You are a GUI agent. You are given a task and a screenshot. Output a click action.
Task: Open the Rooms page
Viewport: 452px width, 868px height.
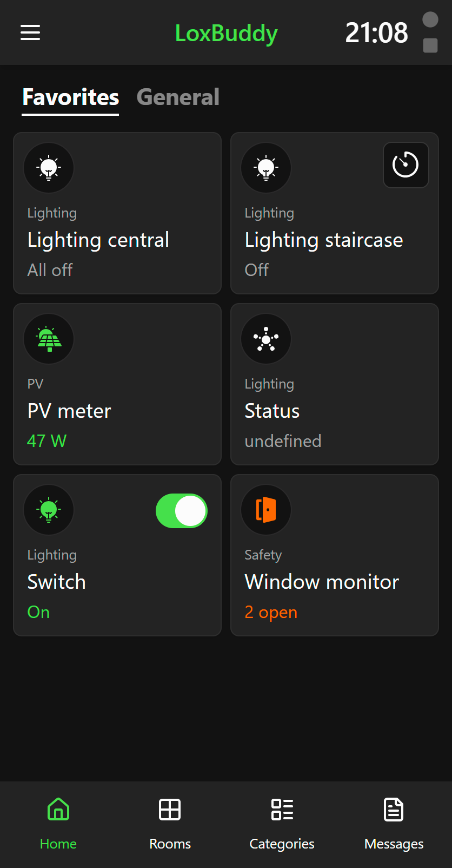tap(170, 823)
